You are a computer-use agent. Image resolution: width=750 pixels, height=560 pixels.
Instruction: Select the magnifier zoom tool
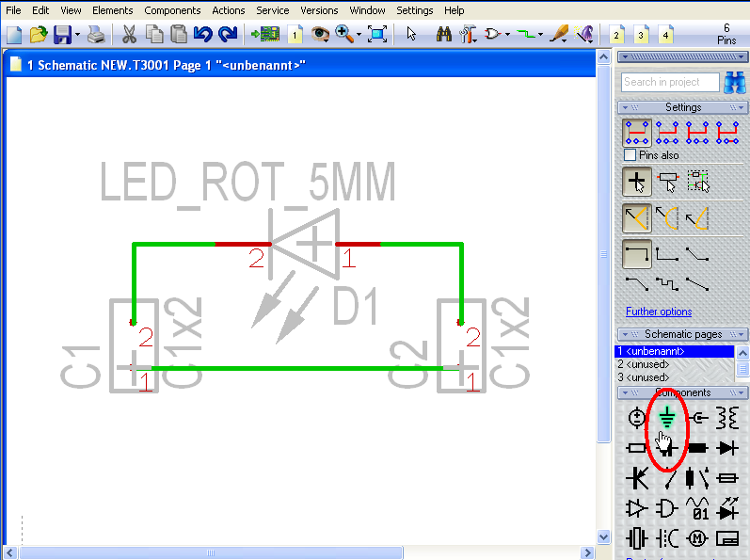344,35
